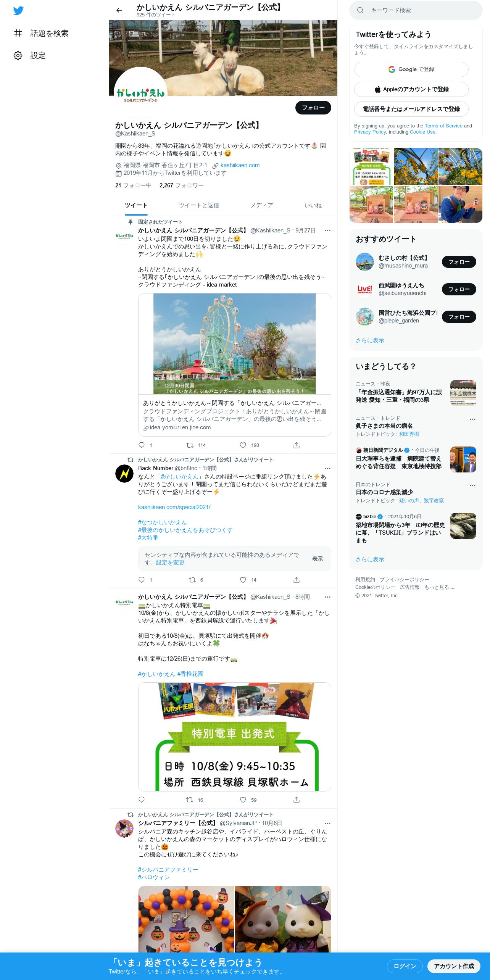
Task: Click the Twitter bird logo
Action: [18, 11]
